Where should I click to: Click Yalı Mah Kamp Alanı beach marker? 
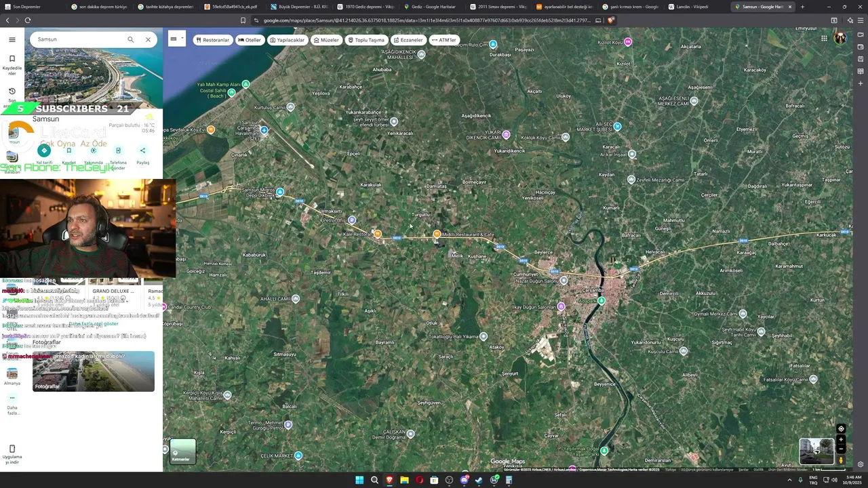245,84
